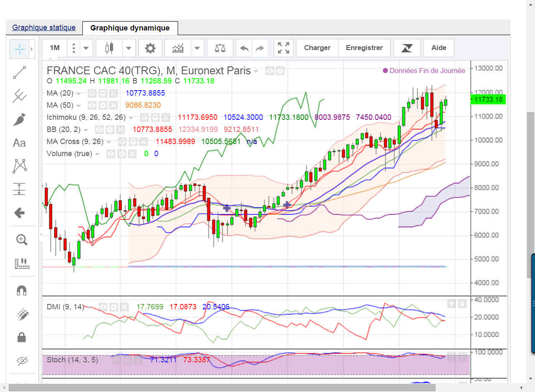Click the candlestick chart style icon
The height and width of the screenshot is (392, 535).
[109, 48]
